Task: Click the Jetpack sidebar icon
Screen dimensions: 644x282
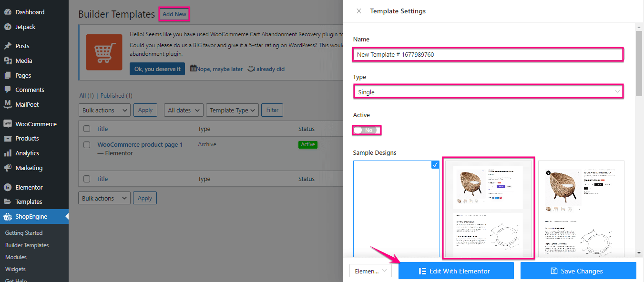Action: pos(8,27)
